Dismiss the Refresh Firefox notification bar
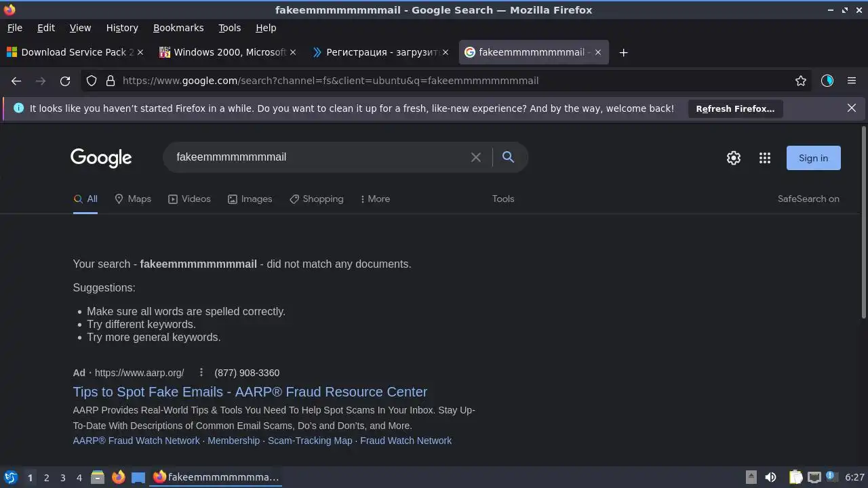The width and height of the screenshot is (868, 488). pos(852,108)
